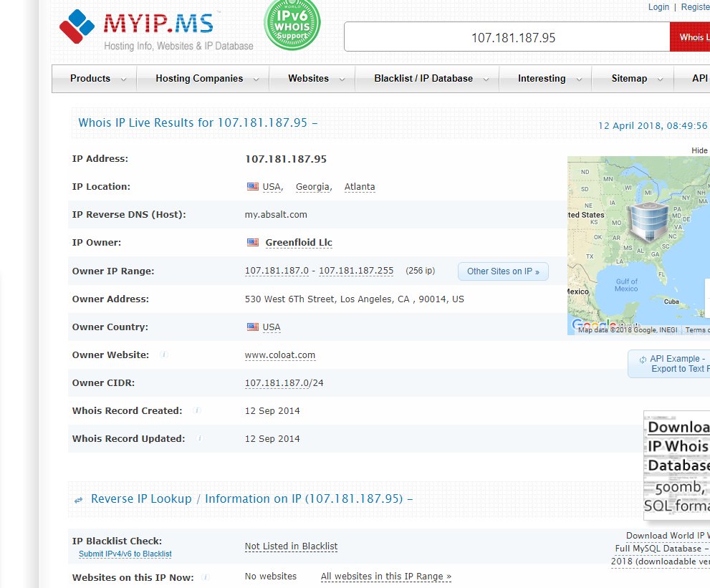Expand Blacklist / IP Database dropdown arrow

tap(486, 79)
